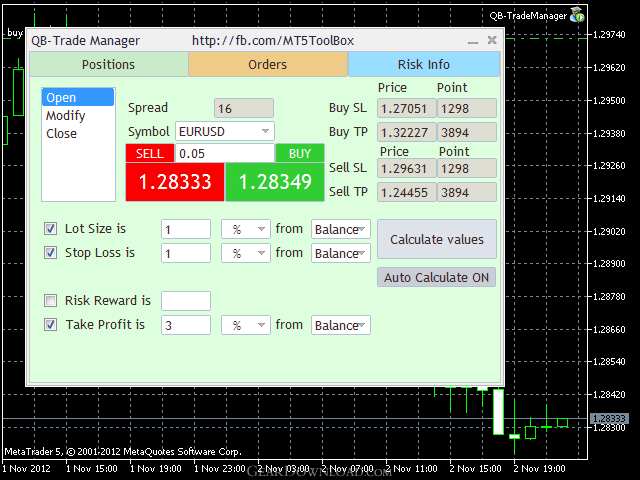This screenshot has height=480, width=640.
Task: Toggle the Take Profit is checkbox
Action: point(50,325)
